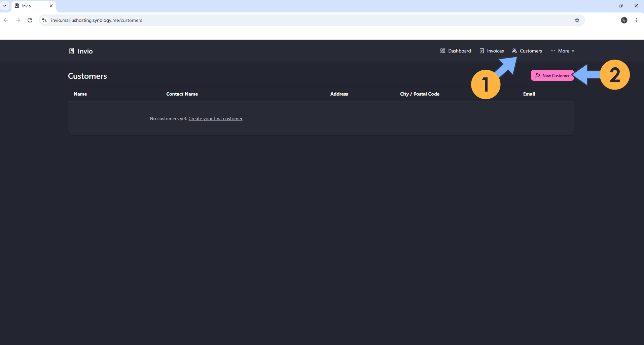The width and height of the screenshot is (644, 345).
Task: View site information icon in address bar
Action: 44,20
